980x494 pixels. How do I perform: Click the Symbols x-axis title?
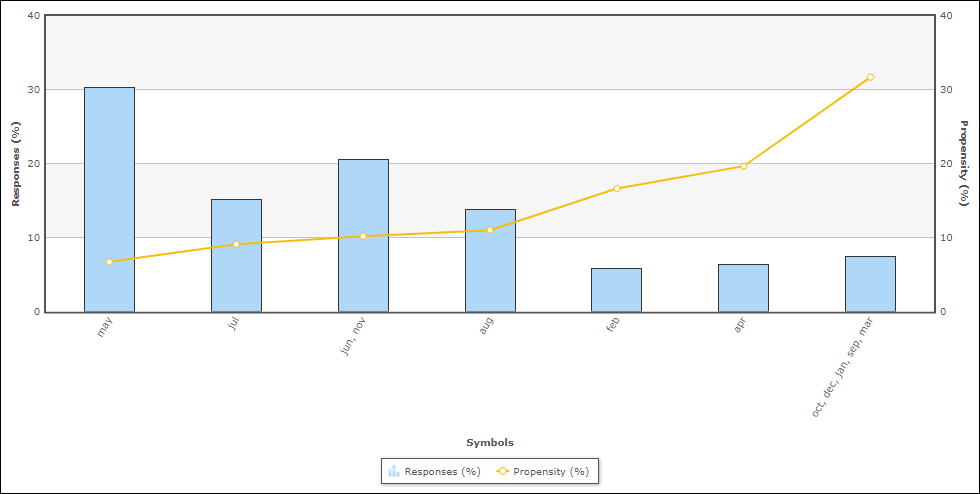tap(490, 442)
